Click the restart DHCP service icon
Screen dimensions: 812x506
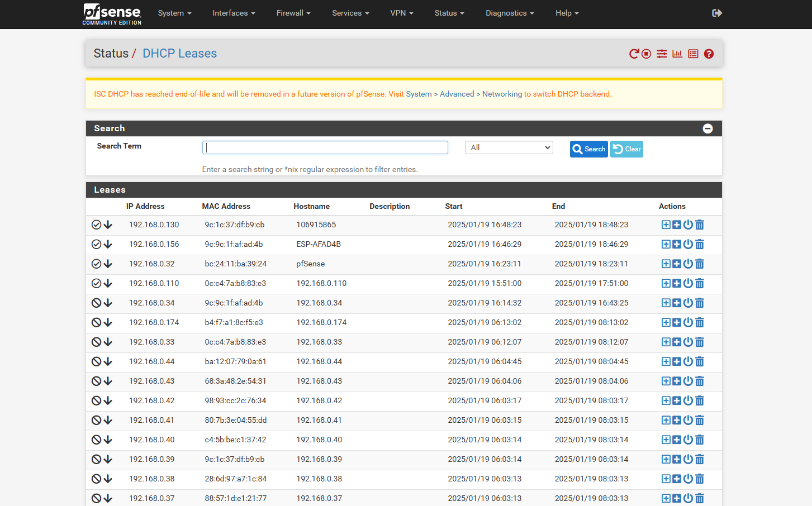(634, 54)
